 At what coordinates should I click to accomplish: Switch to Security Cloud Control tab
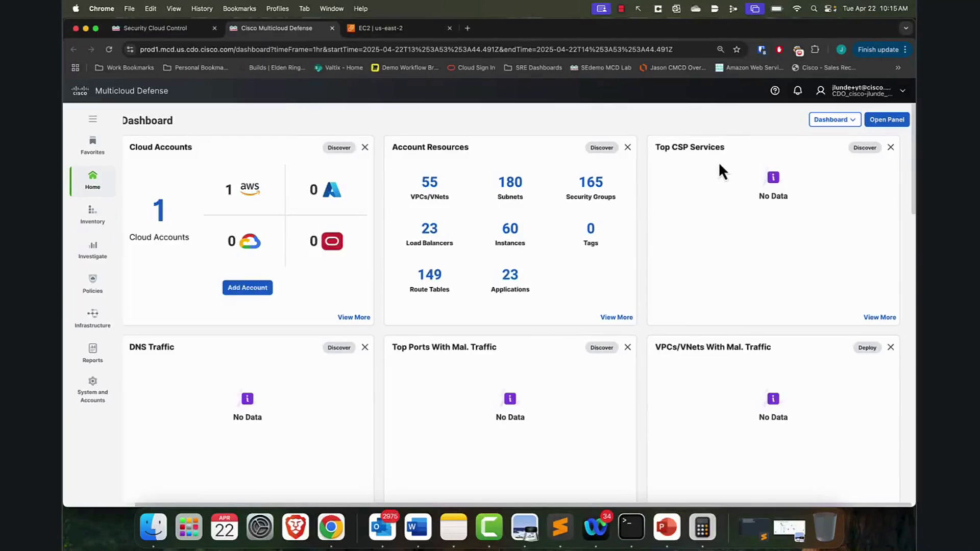click(156, 28)
